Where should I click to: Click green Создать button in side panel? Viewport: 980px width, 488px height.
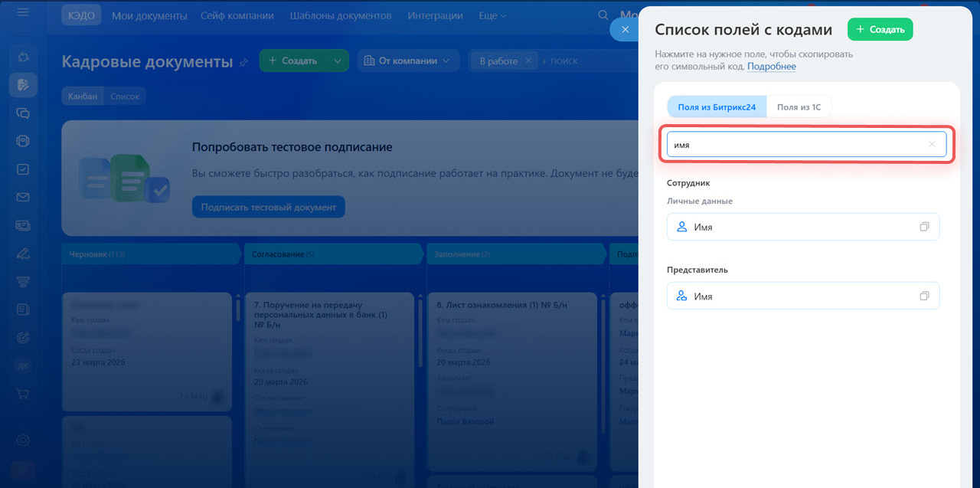pyautogui.click(x=880, y=30)
